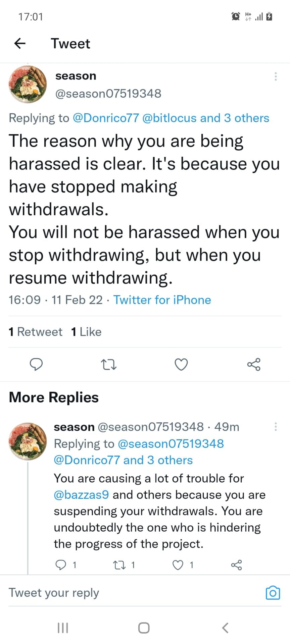
Task: Open season's profile picture at top
Action: (28, 84)
